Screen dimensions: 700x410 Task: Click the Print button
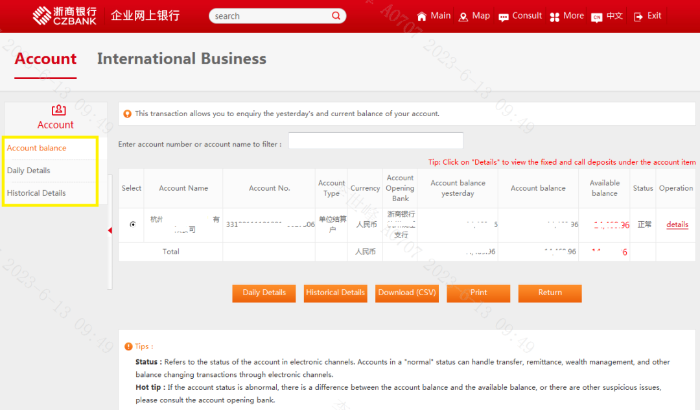point(478,293)
